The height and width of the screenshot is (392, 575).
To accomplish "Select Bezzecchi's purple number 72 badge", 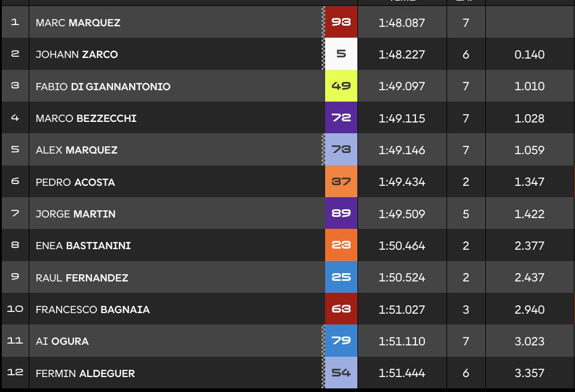I will (341, 118).
